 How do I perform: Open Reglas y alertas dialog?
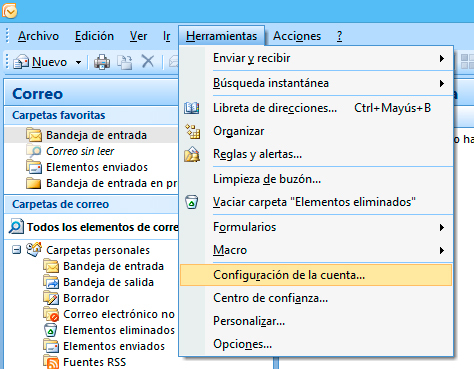point(316,154)
